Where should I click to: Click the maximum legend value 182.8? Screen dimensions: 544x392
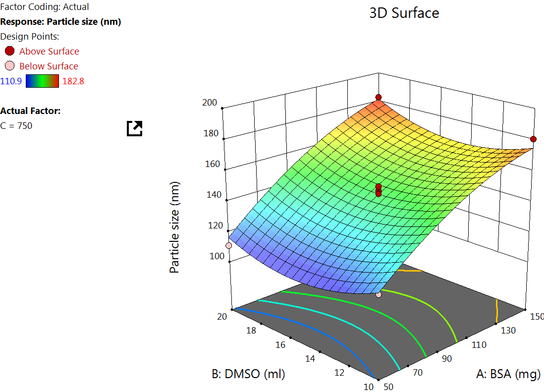tap(74, 81)
